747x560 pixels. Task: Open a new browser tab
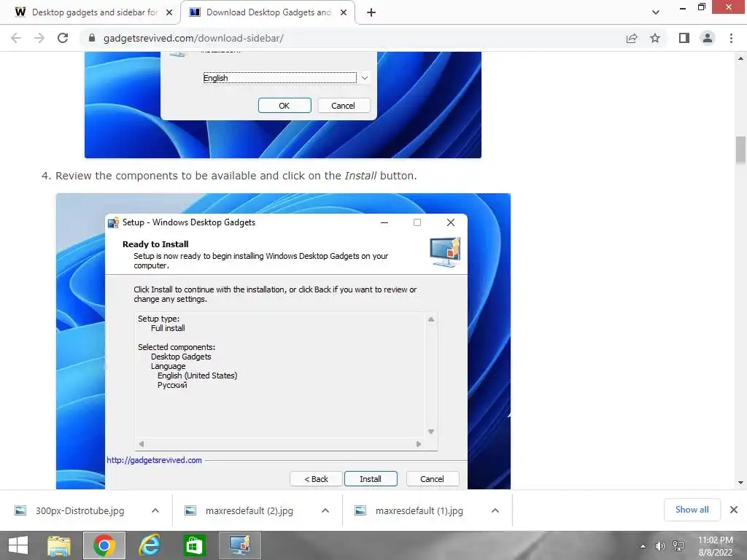coord(371,12)
